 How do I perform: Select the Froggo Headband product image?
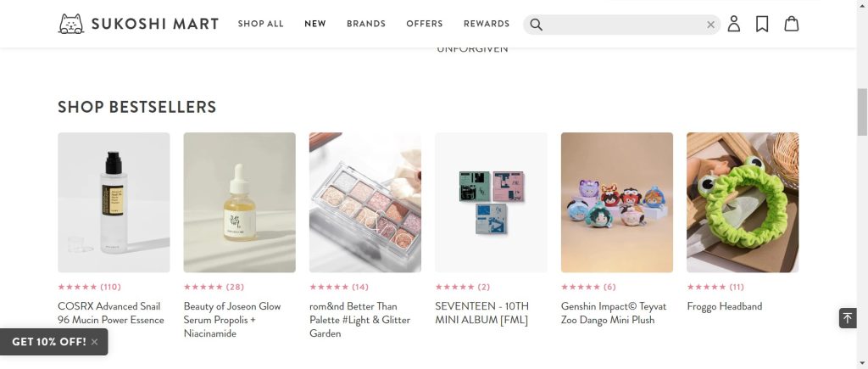click(743, 202)
